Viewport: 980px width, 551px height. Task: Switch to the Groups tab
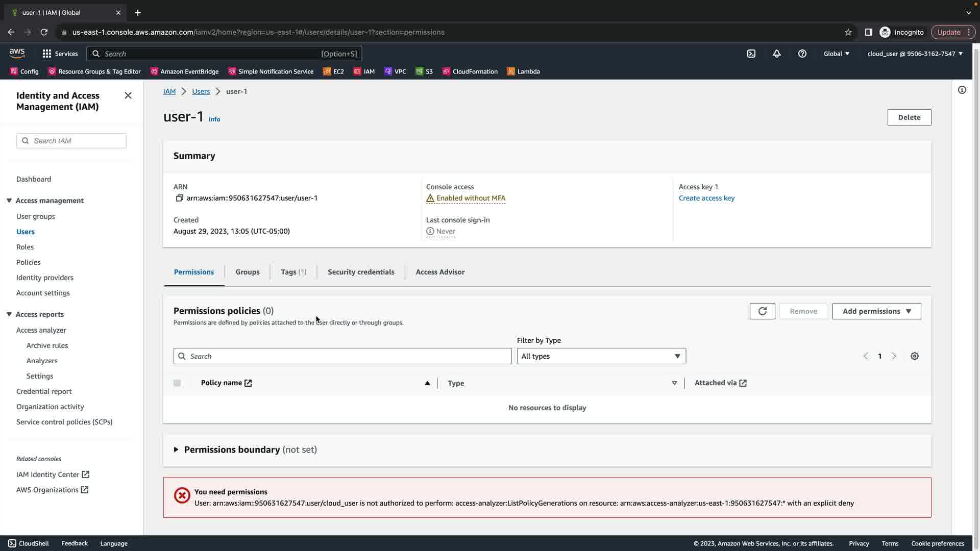[247, 272]
